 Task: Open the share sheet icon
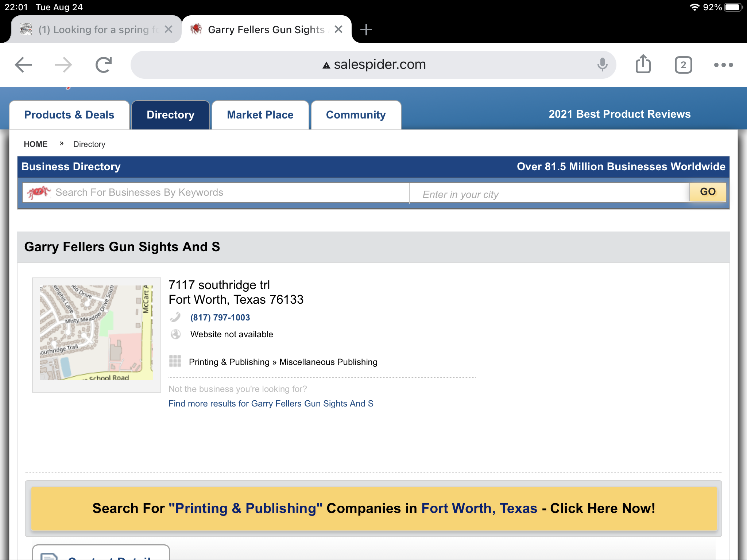click(643, 64)
